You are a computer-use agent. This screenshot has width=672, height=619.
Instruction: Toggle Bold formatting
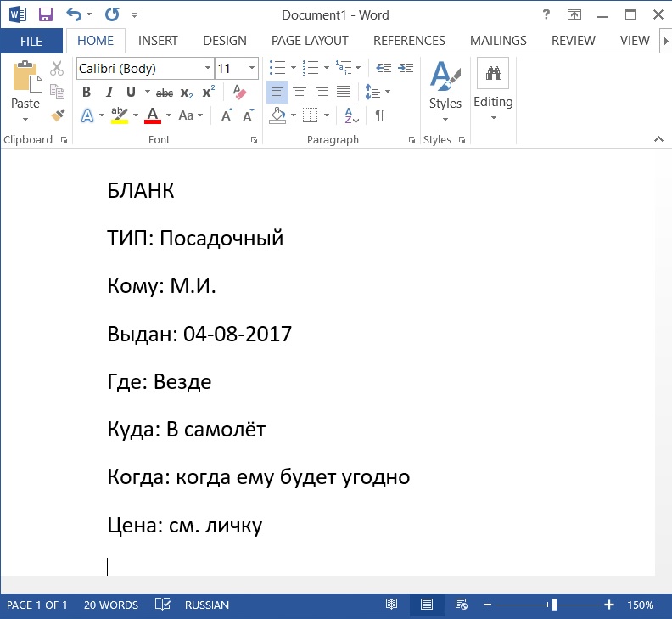[87, 93]
